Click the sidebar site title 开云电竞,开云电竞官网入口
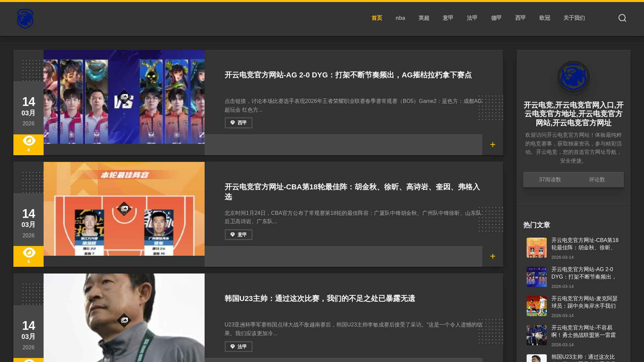This screenshot has height=362, width=644. point(574,114)
